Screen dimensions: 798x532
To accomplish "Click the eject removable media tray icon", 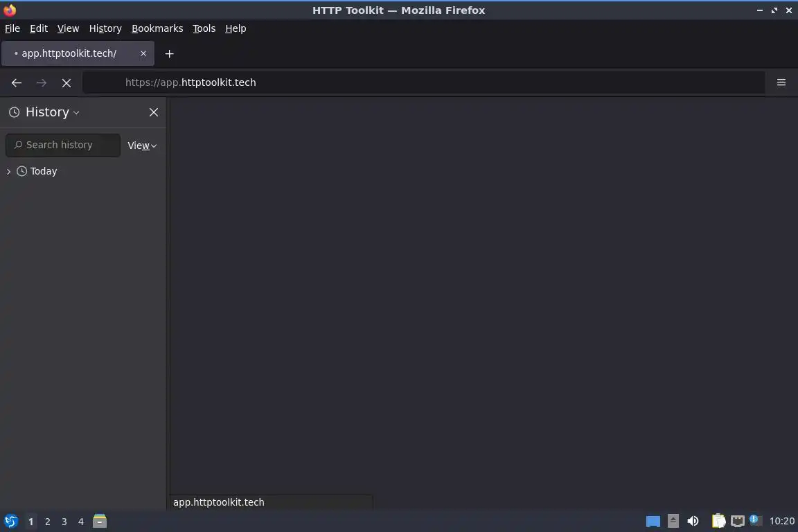I will (673, 521).
